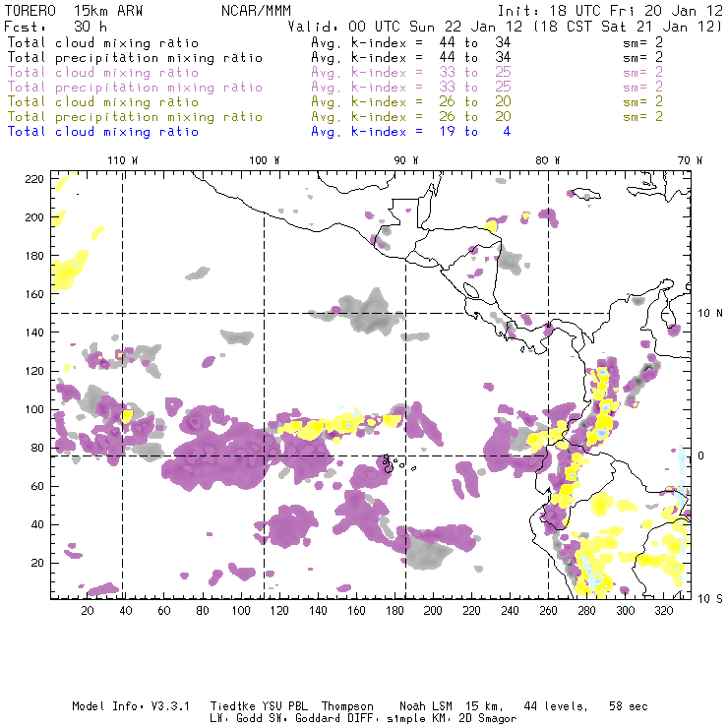Click x-axis tick label "120"
This screenshot has width=728, height=728.
(x=279, y=611)
